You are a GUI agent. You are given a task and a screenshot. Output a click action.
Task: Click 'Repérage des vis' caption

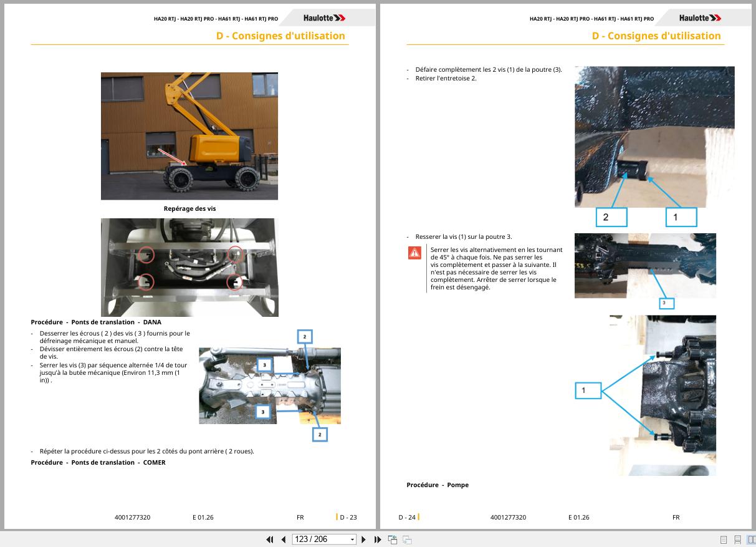pyautogui.click(x=189, y=208)
